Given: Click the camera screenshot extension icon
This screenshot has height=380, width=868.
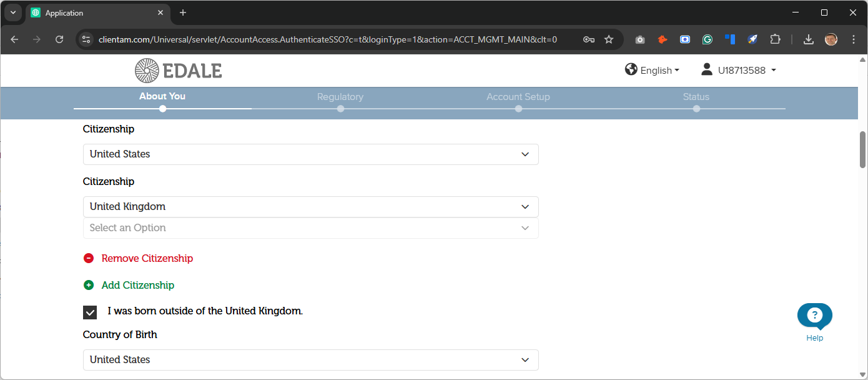Looking at the screenshot, I should tap(640, 39).
